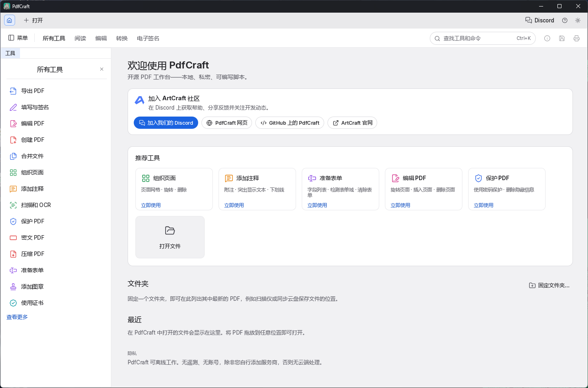Select 添加图章 tool in sidebar
This screenshot has width=588, height=388.
56,287
